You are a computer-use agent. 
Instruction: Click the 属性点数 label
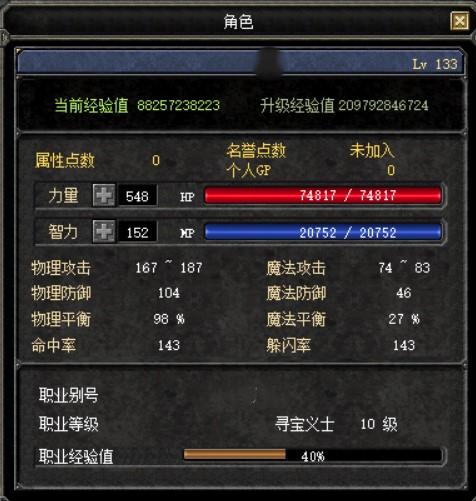[65, 160]
